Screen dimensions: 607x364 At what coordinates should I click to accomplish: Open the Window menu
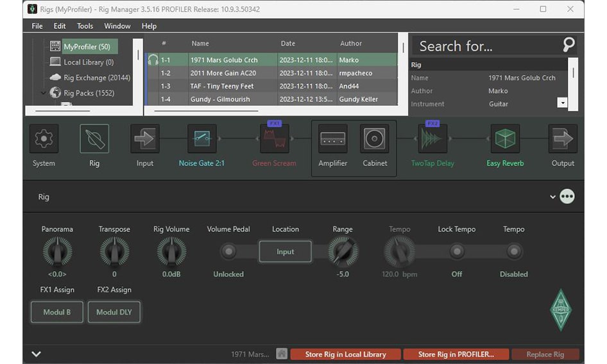117,26
